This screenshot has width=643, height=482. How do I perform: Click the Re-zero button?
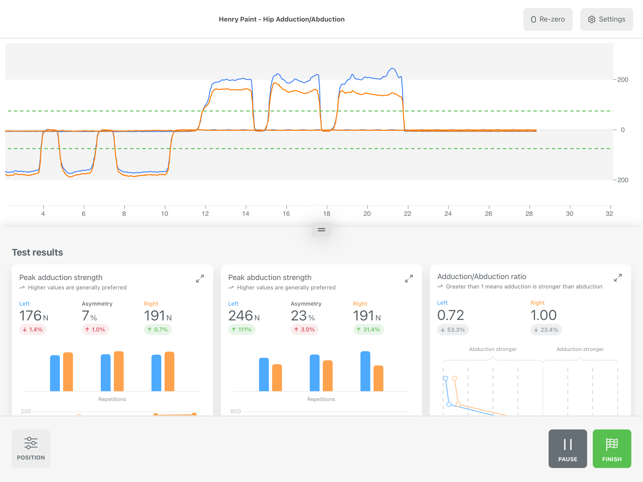pos(548,19)
